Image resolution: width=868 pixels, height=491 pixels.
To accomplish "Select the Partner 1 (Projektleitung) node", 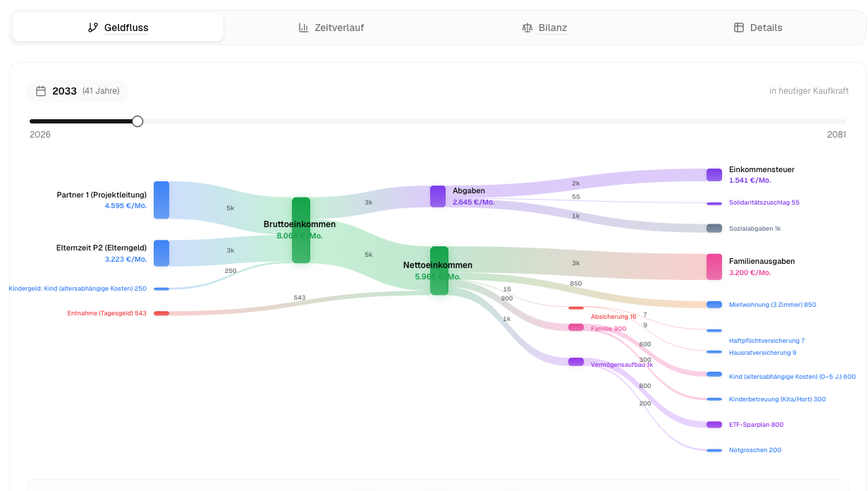I will [x=161, y=200].
